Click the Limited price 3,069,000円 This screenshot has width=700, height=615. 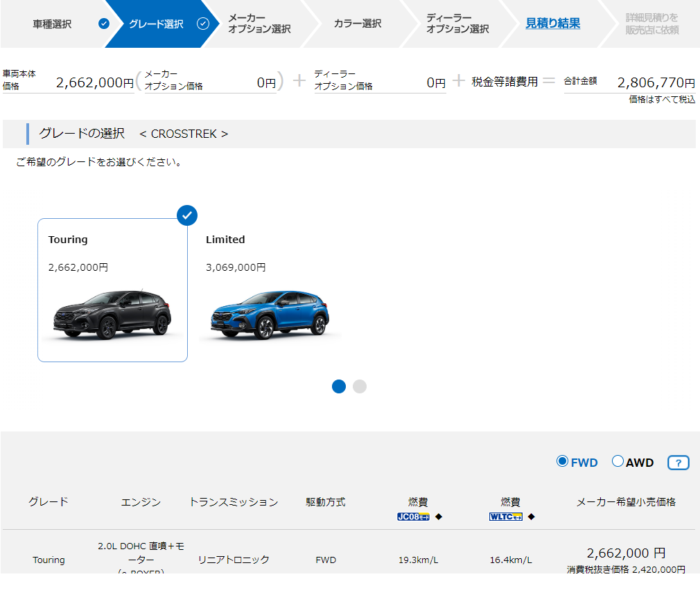236,267
